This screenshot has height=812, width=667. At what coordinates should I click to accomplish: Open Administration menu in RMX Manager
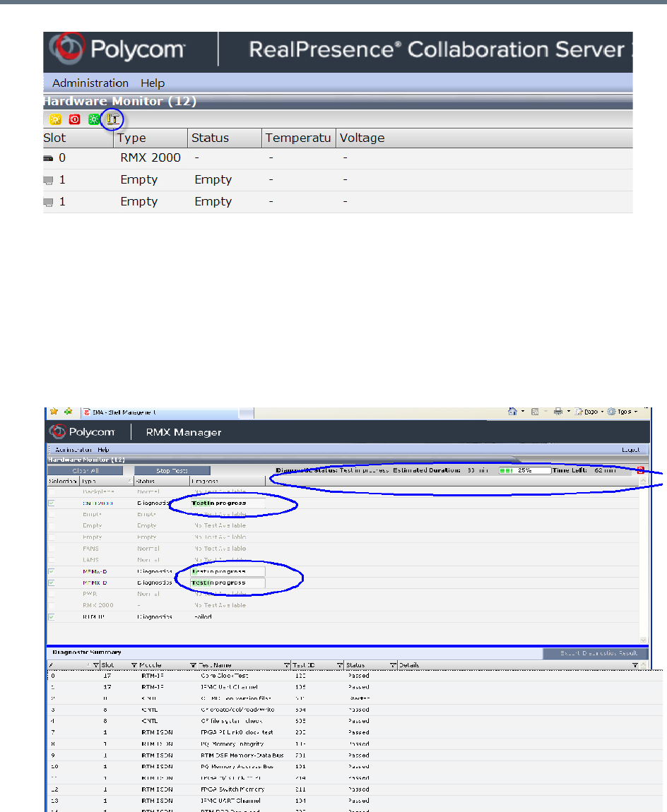(73, 450)
